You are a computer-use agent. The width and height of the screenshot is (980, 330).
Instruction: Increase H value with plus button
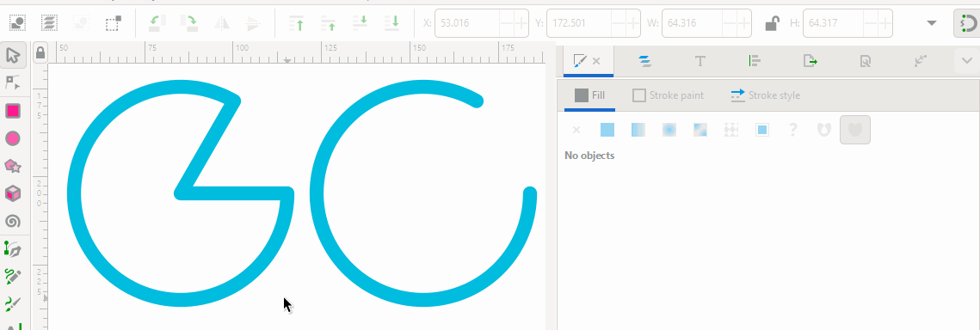pyautogui.click(x=885, y=24)
